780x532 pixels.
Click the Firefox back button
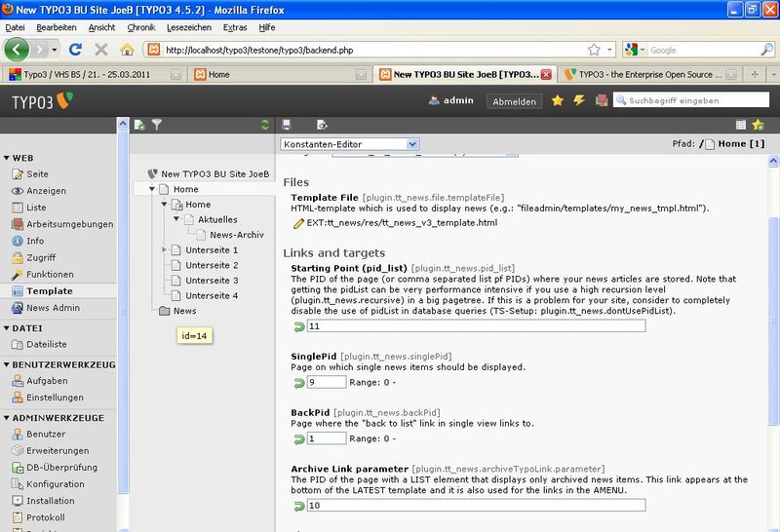point(17,50)
